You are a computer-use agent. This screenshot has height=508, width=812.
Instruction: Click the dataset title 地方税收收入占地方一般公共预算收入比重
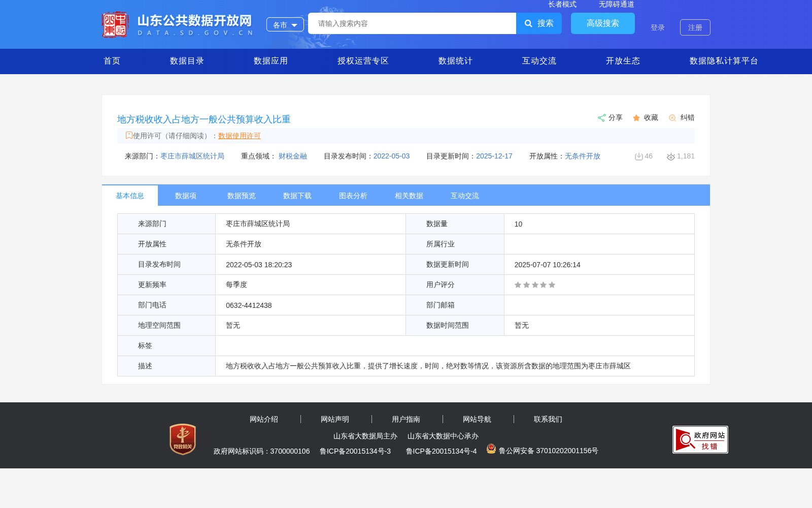coord(204,119)
